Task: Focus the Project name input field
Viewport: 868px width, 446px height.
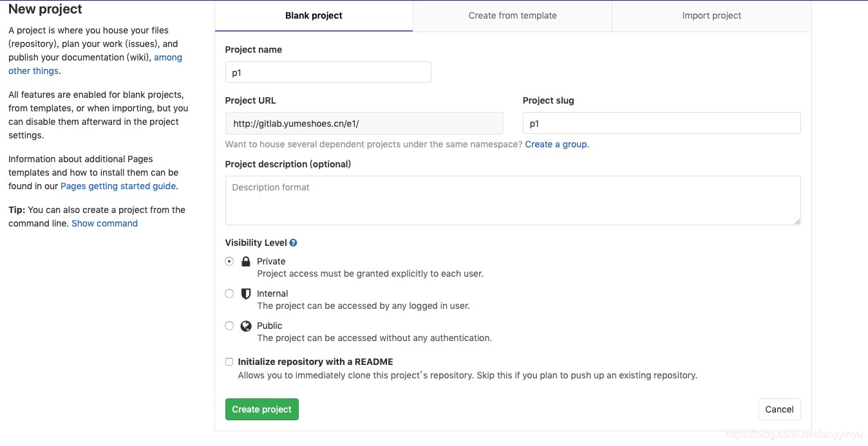Action: pos(328,72)
